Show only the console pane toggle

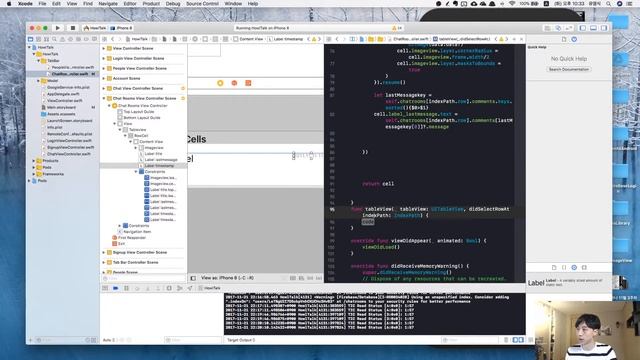point(521,340)
